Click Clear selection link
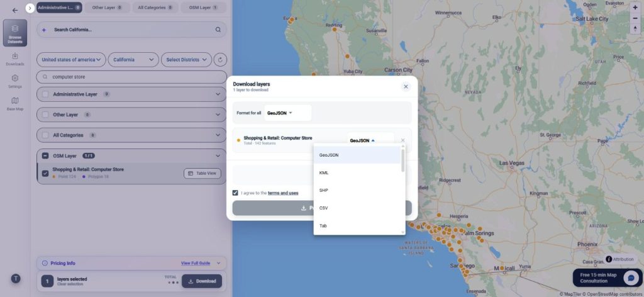644x297 pixels. click(70, 284)
